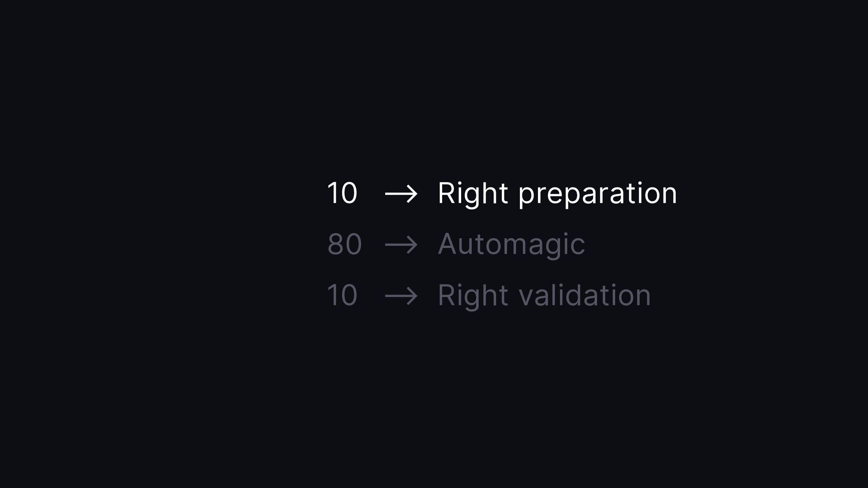Viewport: 868px width, 488px height.
Task: Click the white arrow beside Right preparation
Action: (401, 194)
